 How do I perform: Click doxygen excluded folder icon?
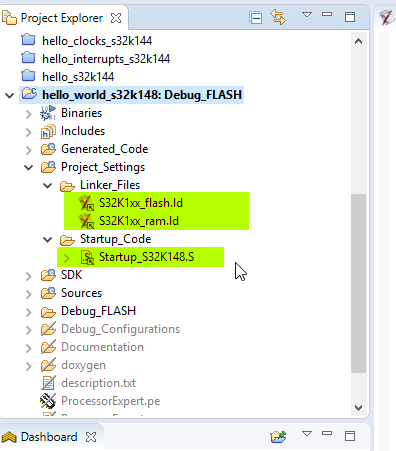click(48, 365)
